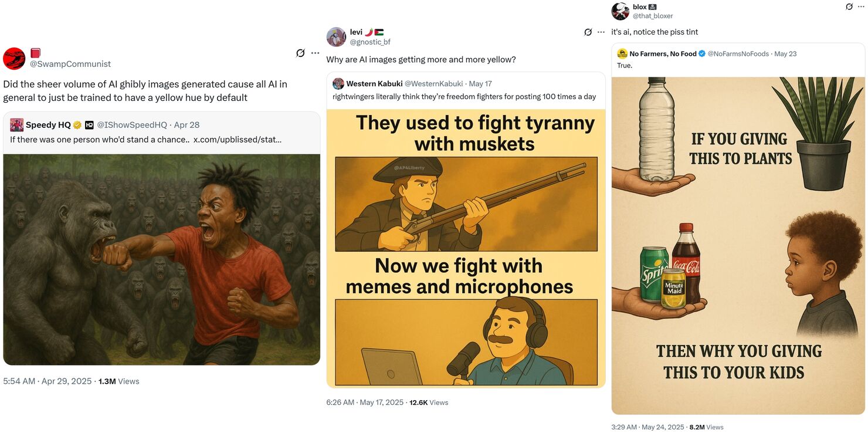The width and height of the screenshot is (868, 433).
Task: Click the verified badge next to Speedy HQ
Action: click(77, 124)
